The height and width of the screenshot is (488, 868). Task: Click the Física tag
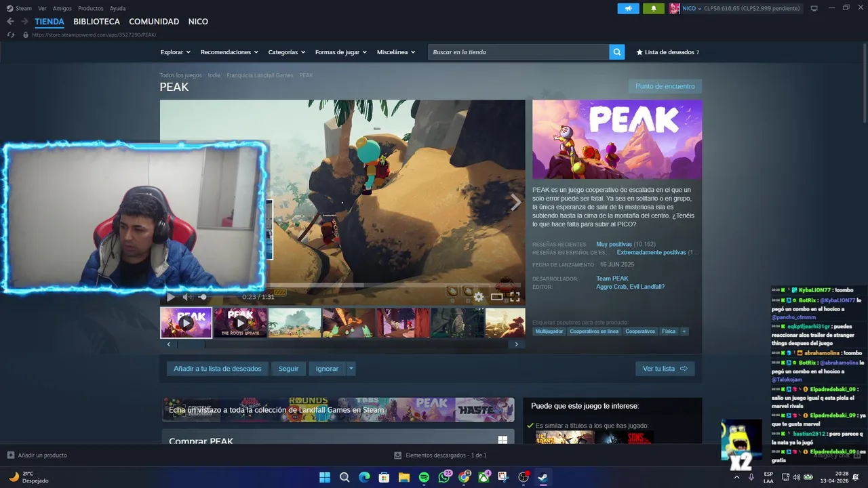669,331
